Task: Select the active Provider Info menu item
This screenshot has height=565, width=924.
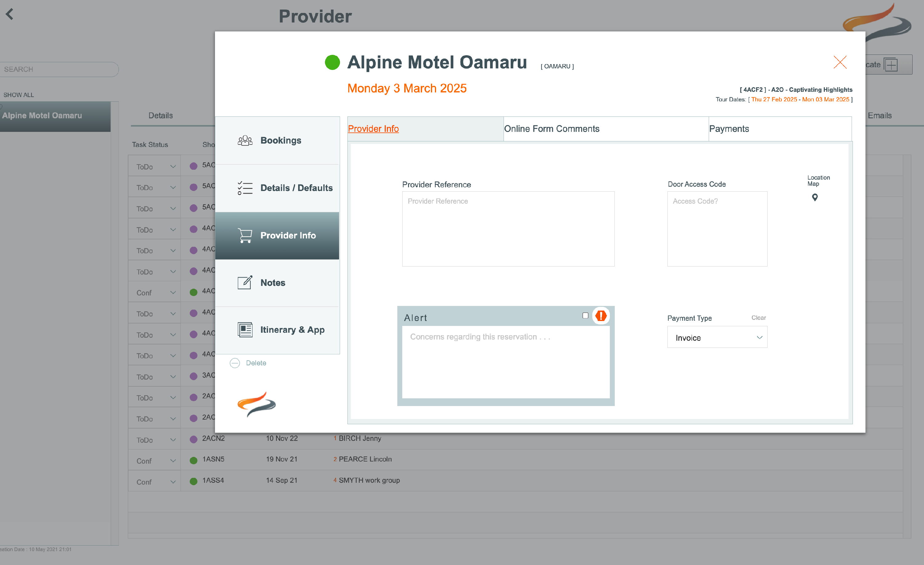Action: click(x=277, y=235)
